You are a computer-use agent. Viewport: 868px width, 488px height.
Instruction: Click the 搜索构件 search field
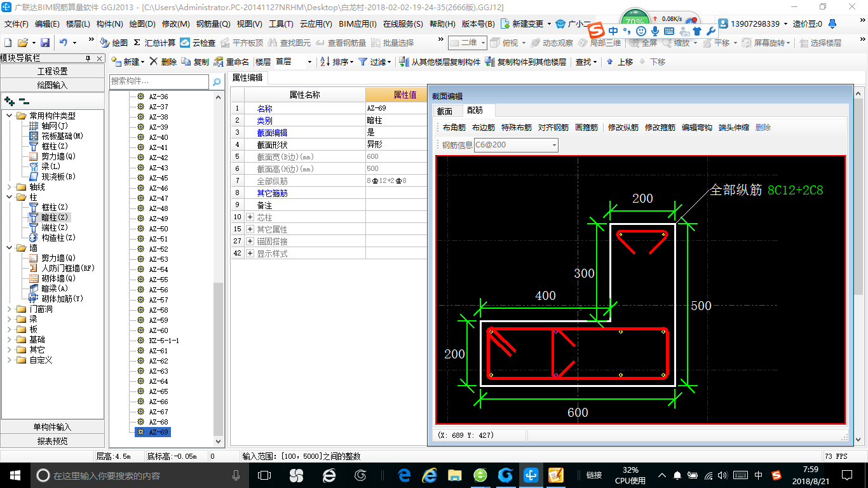point(159,81)
